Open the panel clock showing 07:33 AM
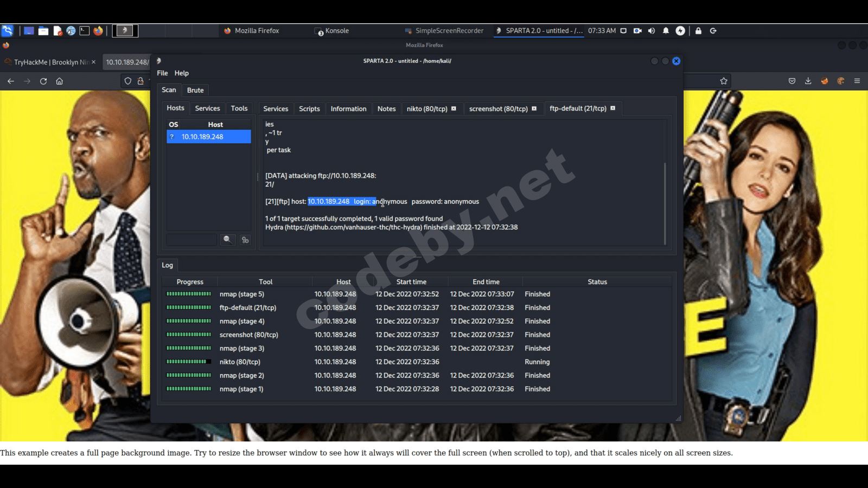 (x=602, y=31)
